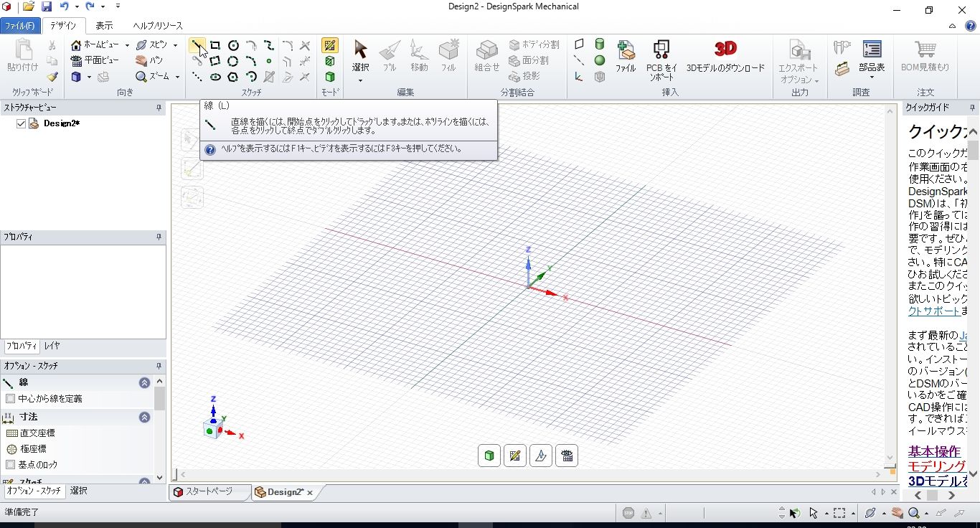
Task: Collapse the 寸法 options section
Action: click(144, 417)
